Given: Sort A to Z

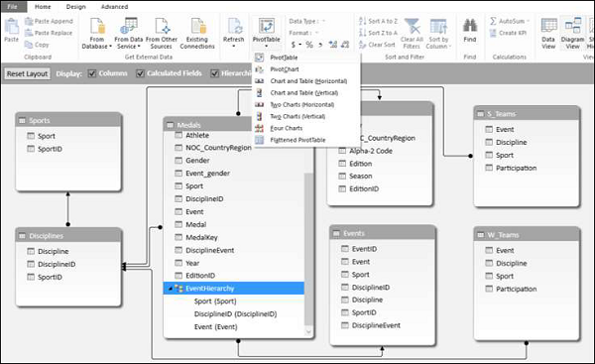Looking at the screenshot, I should [x=378, y=21].
